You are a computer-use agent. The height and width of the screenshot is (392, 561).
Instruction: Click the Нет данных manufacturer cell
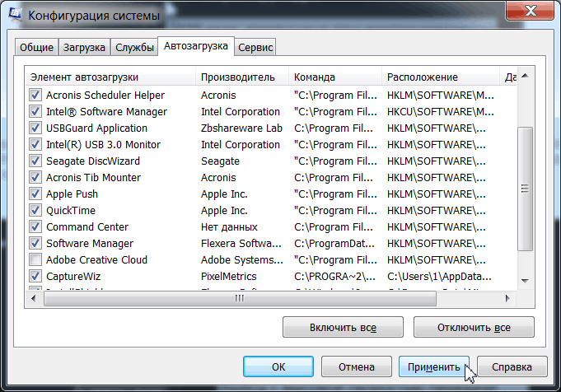pos(229,226)
